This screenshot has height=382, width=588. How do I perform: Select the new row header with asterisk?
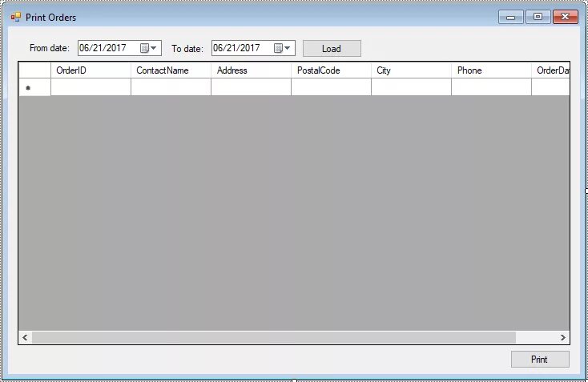click(x=35, y=87)
